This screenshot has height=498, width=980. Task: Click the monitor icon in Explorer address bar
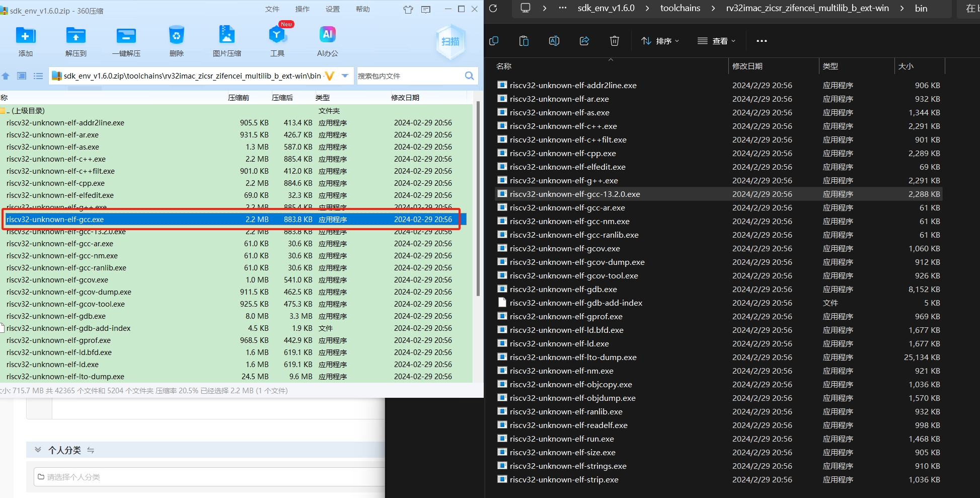[x=525, y=8]
